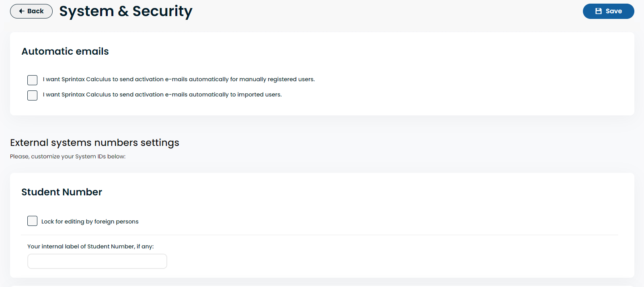The height and width of the screenshot is (287, 644).
Task: Click the Back button label text
Action: pyautogui.click(x=35, y=11)
